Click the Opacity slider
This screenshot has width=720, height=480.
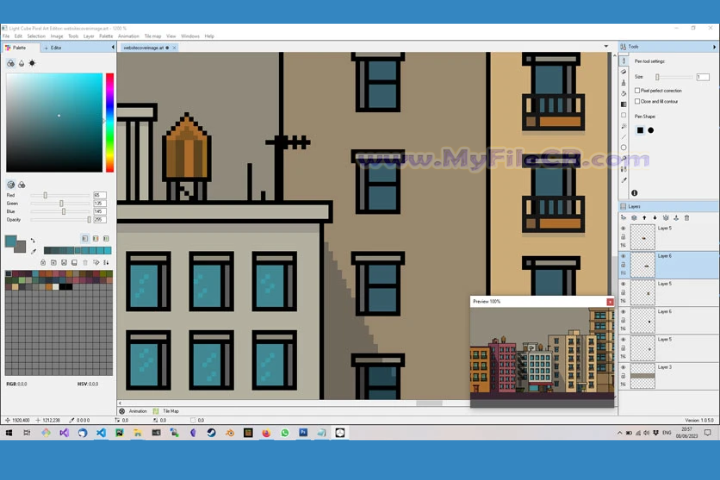point(60,220)
